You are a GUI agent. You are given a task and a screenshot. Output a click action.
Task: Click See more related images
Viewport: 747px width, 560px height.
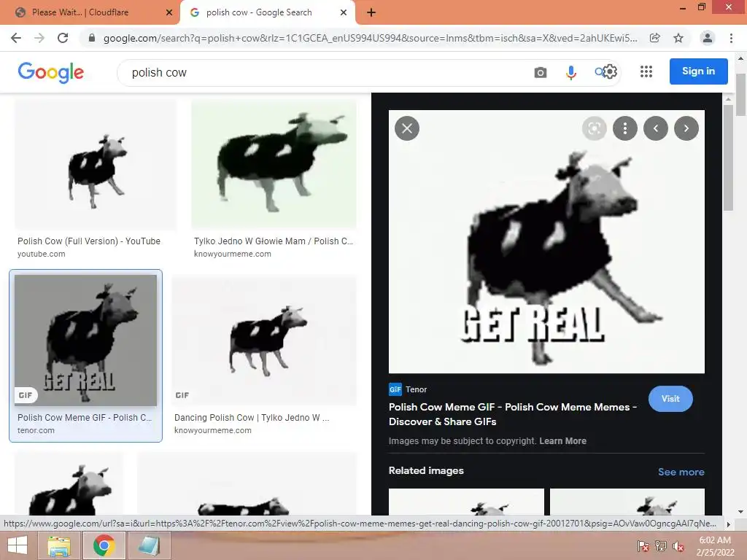click(681, 472)
